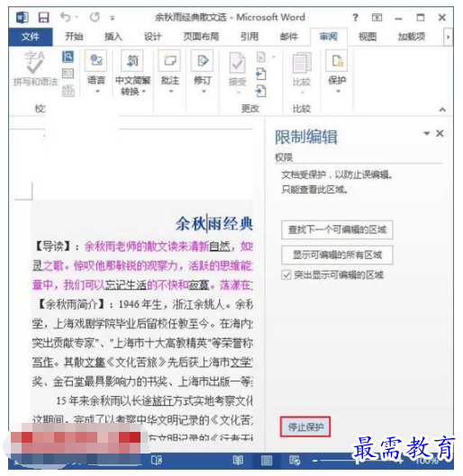
Task: Click the 【导读】 paragraph text
Action: pos(143,265)
